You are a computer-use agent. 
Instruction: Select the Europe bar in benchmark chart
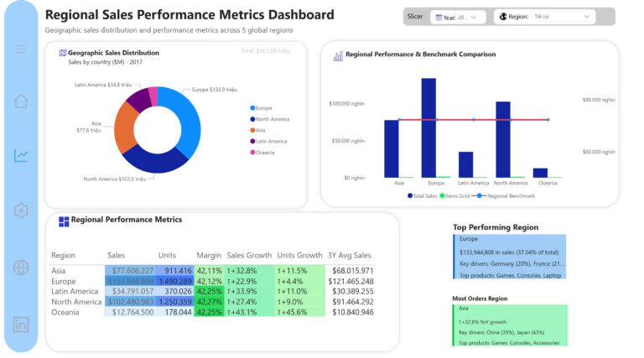[x=428, y=127]
